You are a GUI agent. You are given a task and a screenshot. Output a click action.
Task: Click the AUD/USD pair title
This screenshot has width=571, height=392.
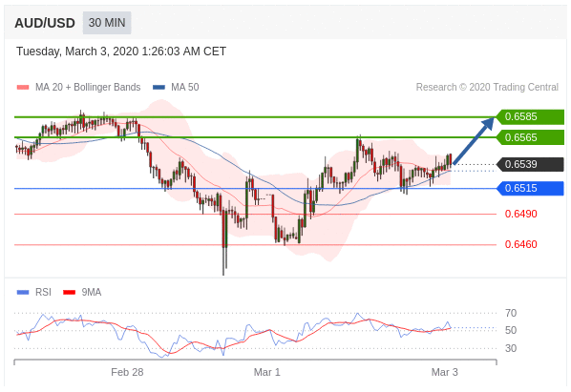tap(45, 23)
